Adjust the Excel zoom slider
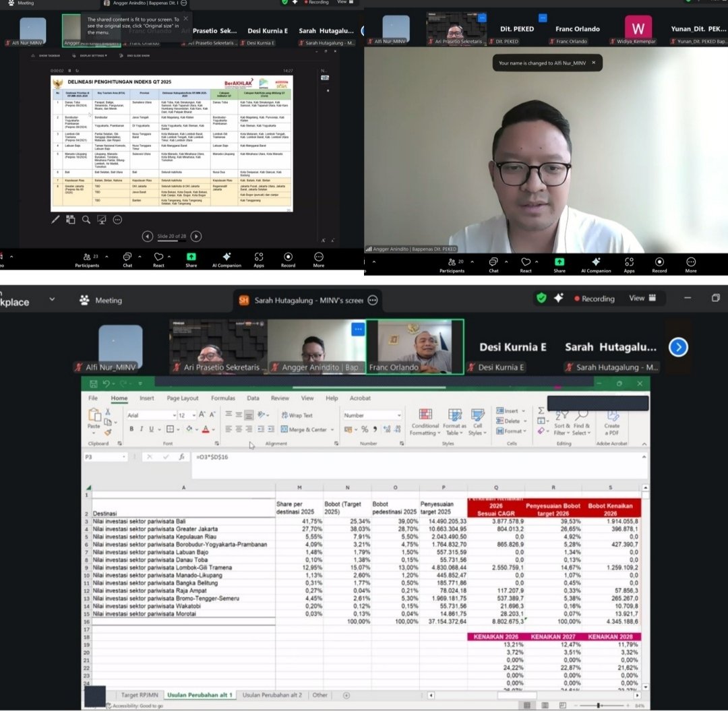Viewport: 728px width, 711px height. pos(599,705)
